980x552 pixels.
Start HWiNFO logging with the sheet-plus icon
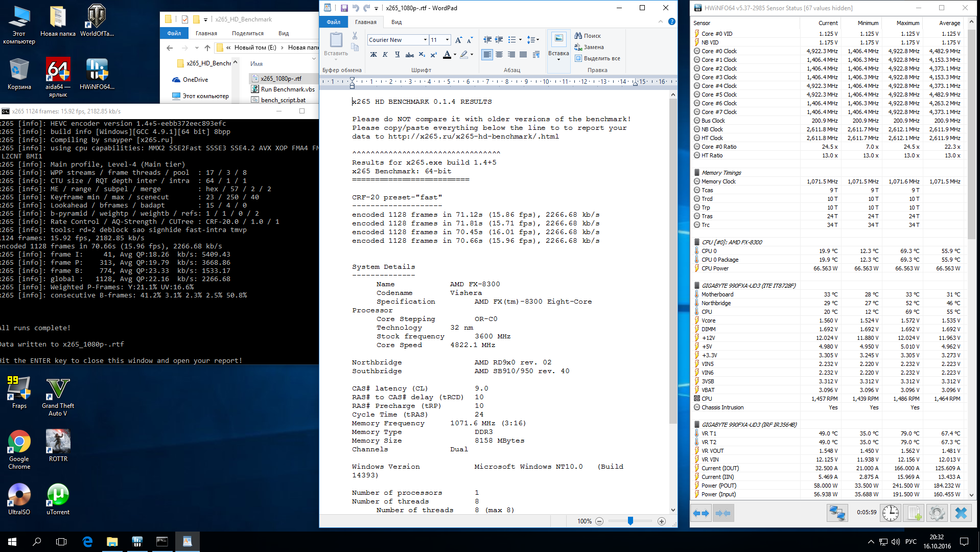pyautogui.click(x=914, y=513)
